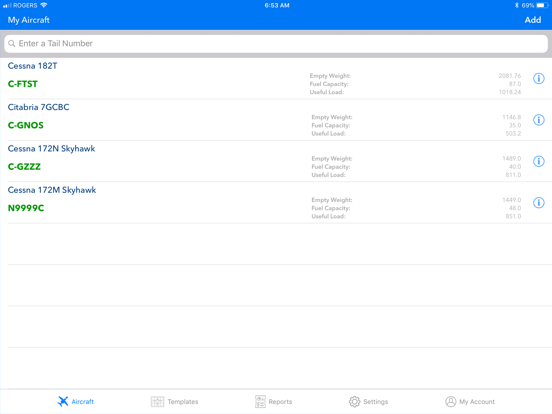Screen dimensions: 552x414
Task: Tap the Cessna 172N Skyhawk title
Action: tap(51, 149)
